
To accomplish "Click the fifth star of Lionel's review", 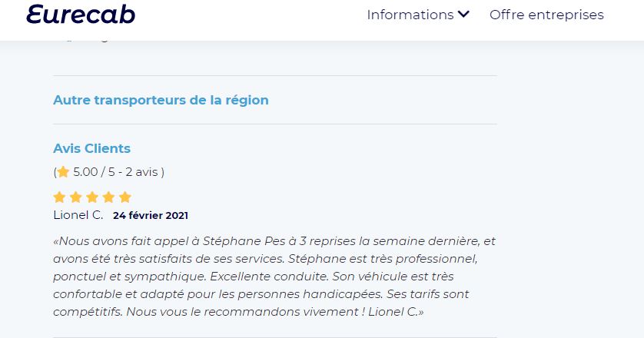I will tap(124, 197).
